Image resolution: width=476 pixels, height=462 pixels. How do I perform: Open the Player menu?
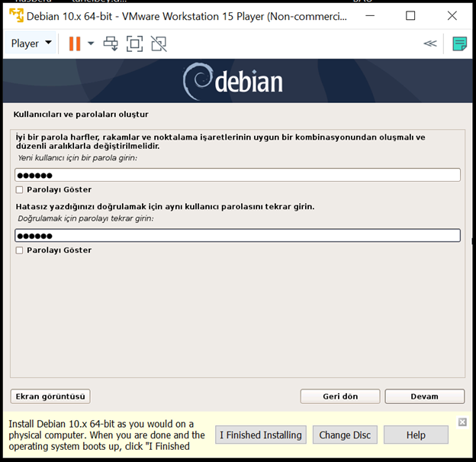(x=31, y=44)
